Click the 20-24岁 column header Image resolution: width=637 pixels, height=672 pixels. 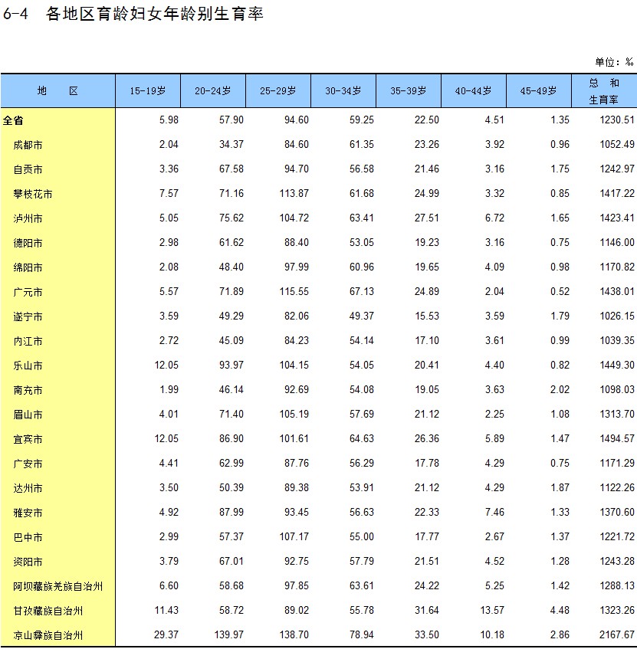click(x=213, y=91)
